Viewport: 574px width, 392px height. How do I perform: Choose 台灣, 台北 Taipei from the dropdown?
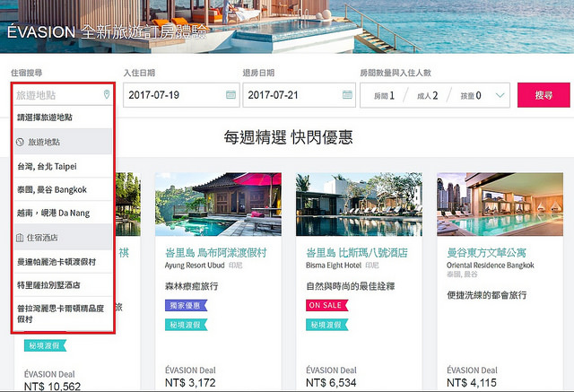coord(63,167)
